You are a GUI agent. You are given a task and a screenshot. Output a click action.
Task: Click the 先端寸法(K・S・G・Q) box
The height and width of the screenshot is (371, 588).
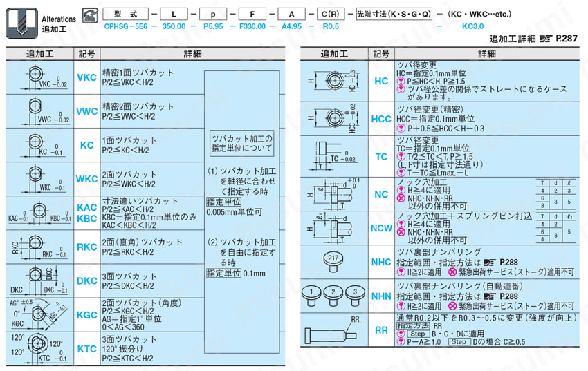coord(394,15)
